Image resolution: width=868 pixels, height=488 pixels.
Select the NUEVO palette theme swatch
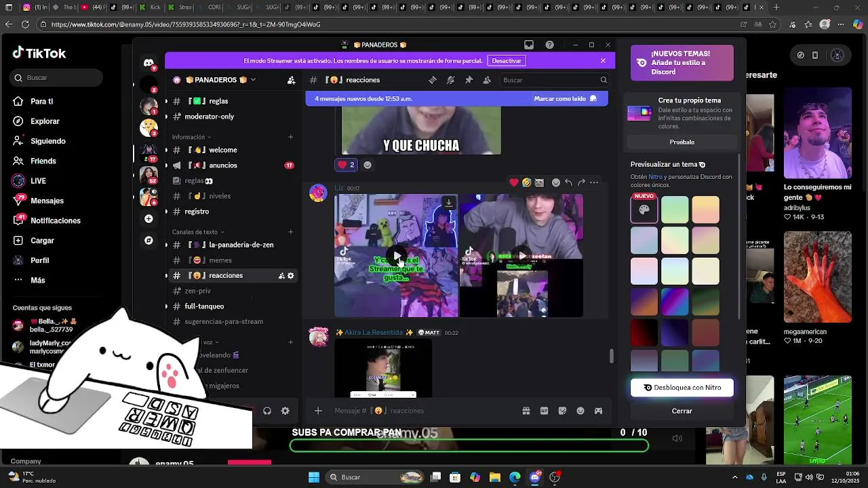coord(644,209)
